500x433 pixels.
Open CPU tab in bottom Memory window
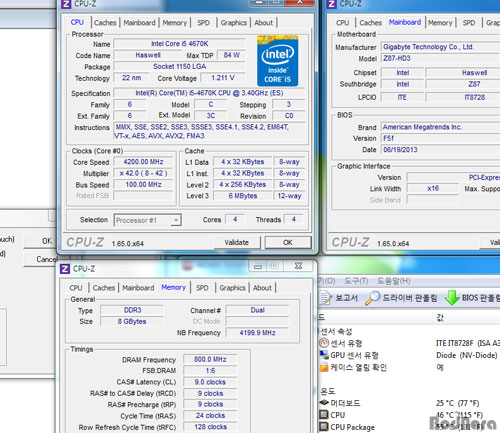[76, 288]
